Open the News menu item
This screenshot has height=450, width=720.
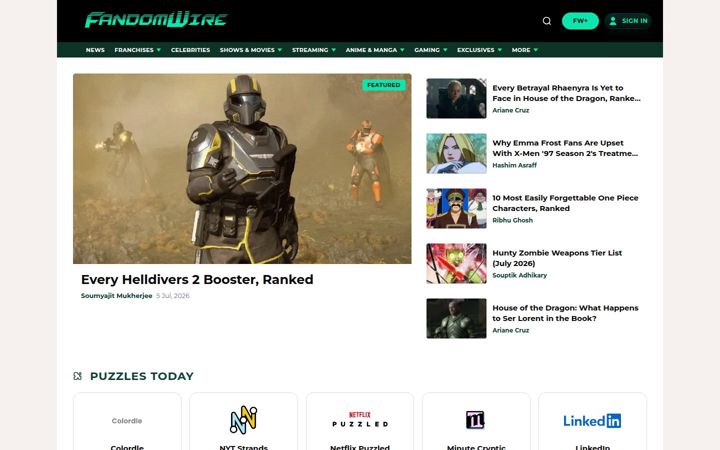click(95, 50)
